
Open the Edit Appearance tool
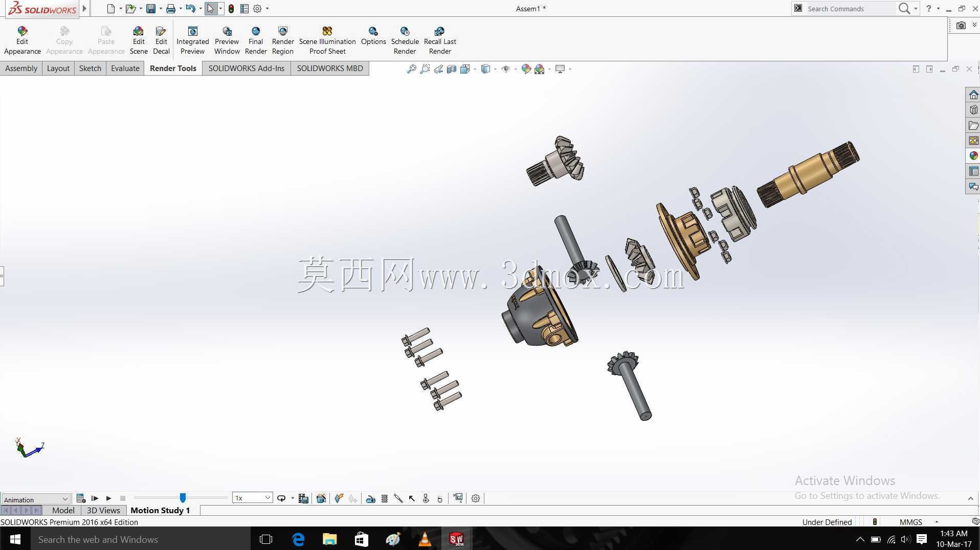(23, 40)
